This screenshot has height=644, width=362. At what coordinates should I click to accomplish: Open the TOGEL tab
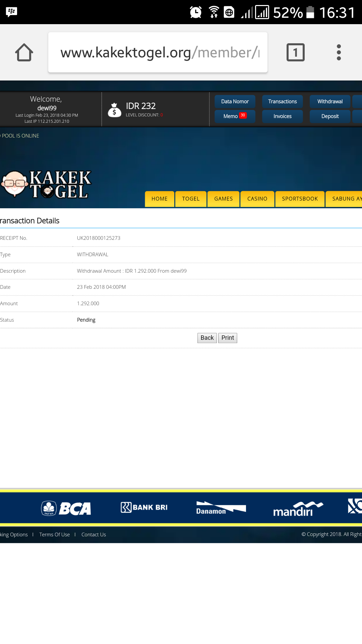191,199
